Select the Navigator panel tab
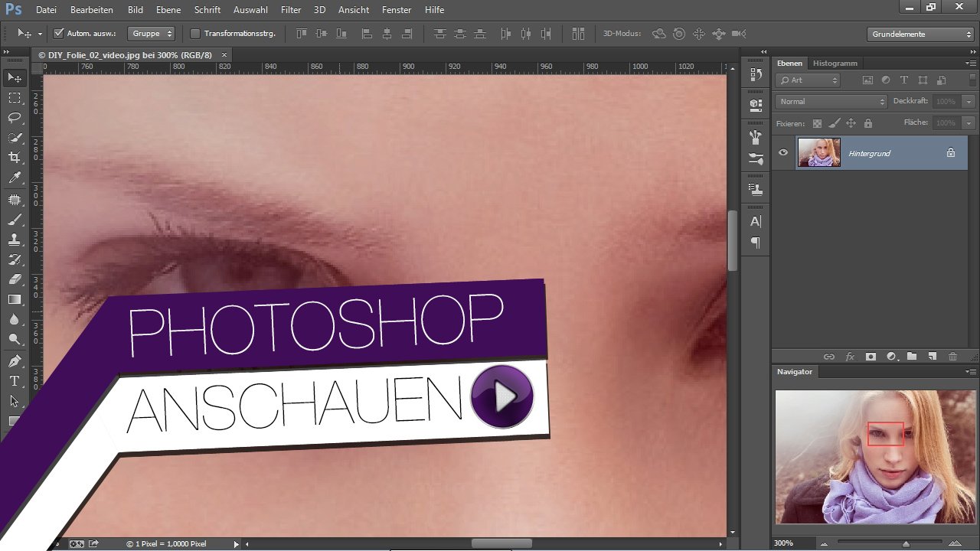Image resolution: width=980 pixels, height=551 pixels. pos(795,371)
